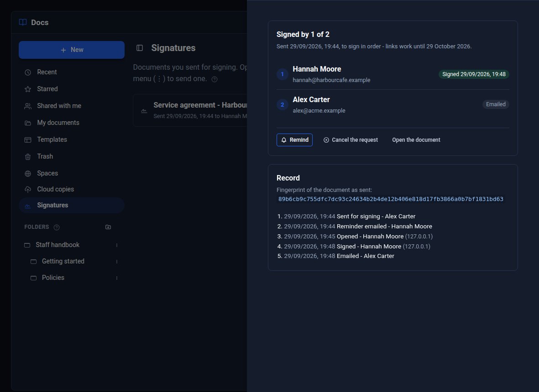Open the Service agreement signature request row
The width and height of the screenshot is (539, 392).
tap(190, 110)
